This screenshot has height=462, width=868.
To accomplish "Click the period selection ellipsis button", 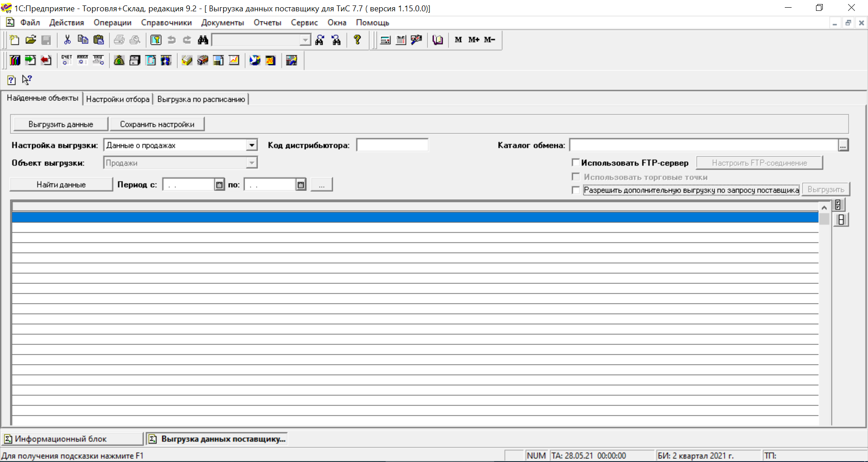I will pos(322,184).
